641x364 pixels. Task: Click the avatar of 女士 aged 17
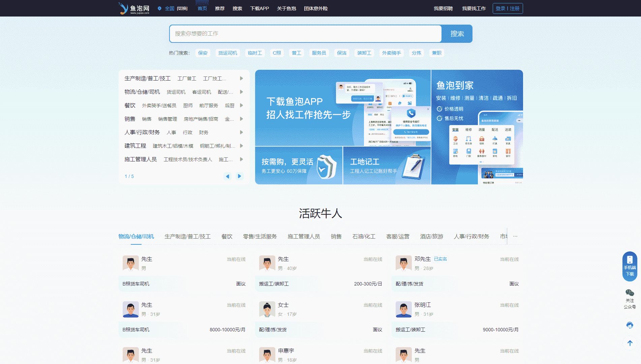pyautogui.click(x=267, y=309)
